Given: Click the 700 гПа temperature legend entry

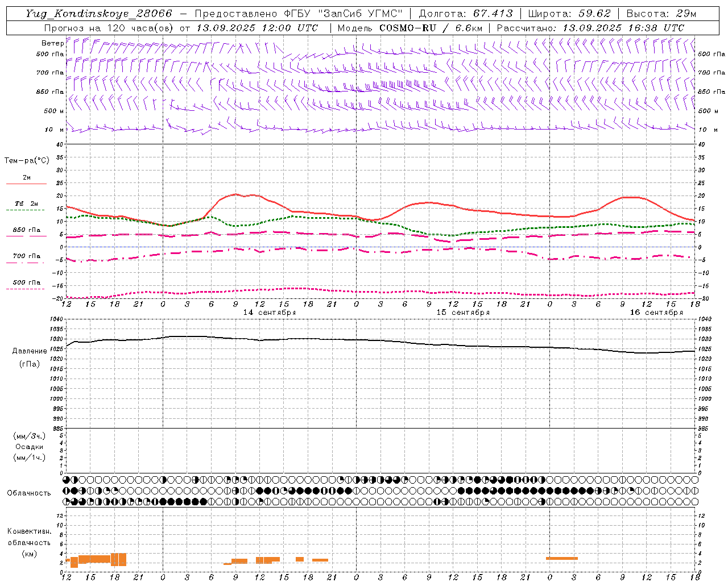Looking at the screenshot, I should point(26,256).
